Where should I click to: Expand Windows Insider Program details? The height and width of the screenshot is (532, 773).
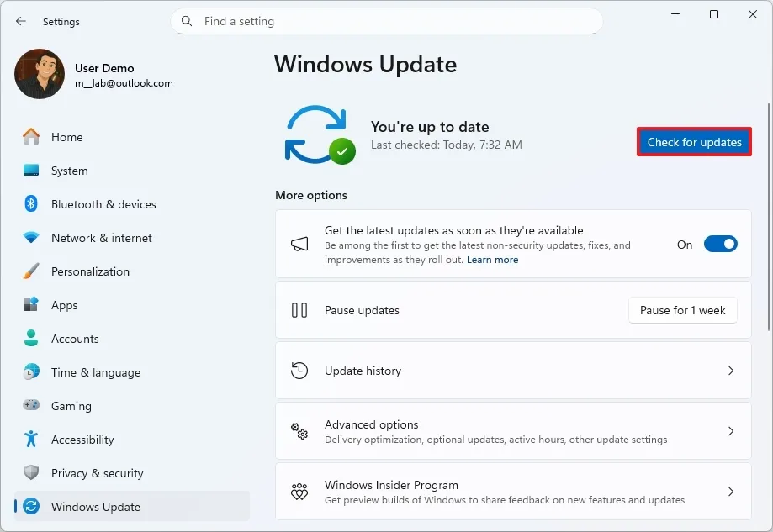[729, 492]
